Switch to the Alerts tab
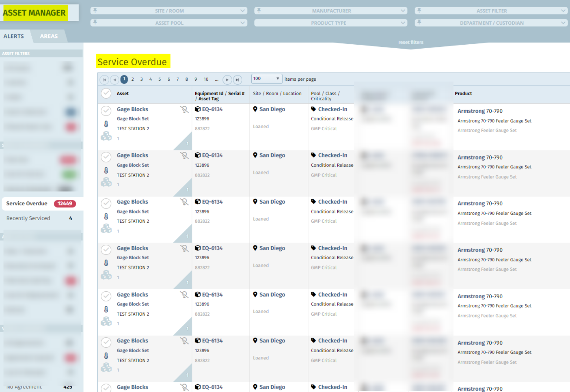Screen dimensions: 570x392 click(x=14, y=36)
